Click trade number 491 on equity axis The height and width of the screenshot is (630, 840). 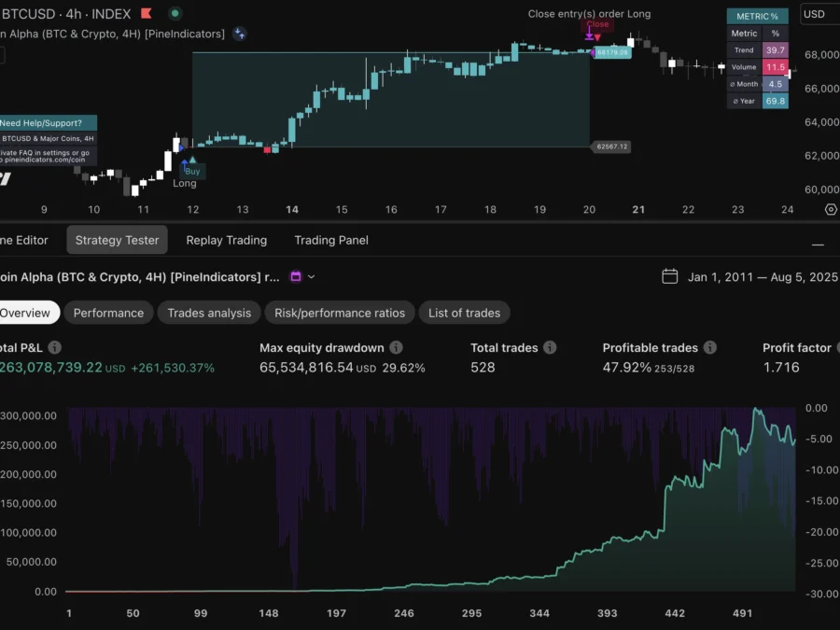[x=743, y=613]
